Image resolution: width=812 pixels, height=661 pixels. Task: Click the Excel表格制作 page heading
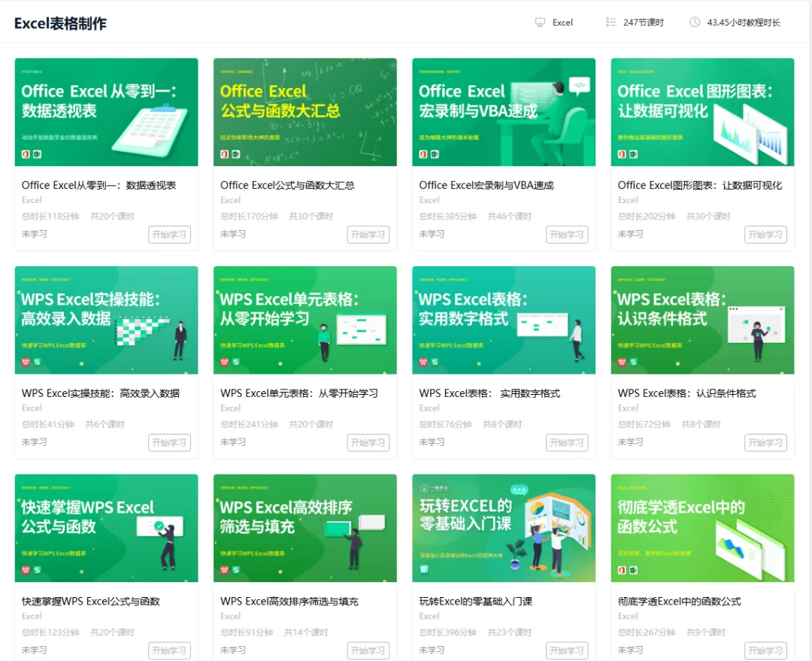[x=61, y=24]
